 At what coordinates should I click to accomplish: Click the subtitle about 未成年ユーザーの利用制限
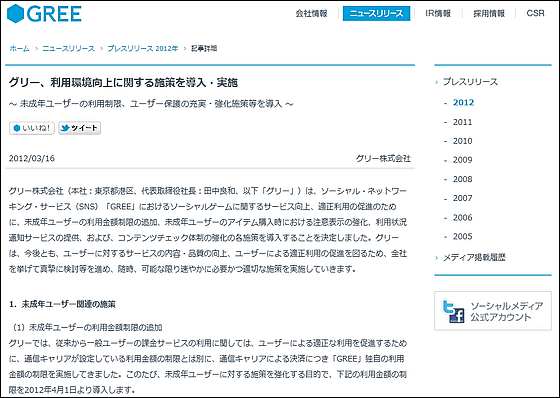pos(151,104)
